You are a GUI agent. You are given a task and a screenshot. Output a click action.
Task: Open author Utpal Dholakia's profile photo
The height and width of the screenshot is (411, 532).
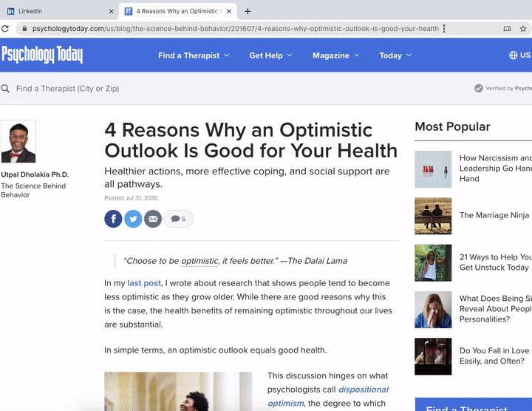point(18,141)
